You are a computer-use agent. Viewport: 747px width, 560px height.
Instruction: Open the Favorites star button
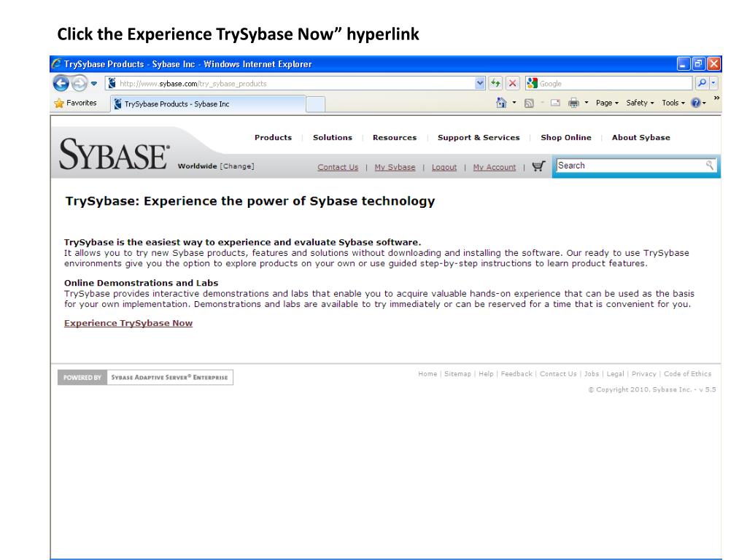tap(76, 103)
